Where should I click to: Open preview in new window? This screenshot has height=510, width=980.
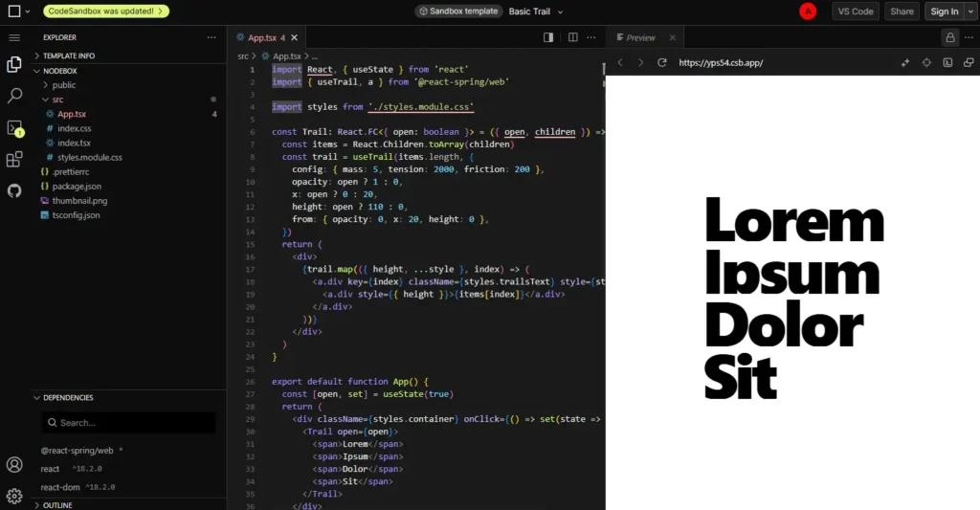point(969,62)
